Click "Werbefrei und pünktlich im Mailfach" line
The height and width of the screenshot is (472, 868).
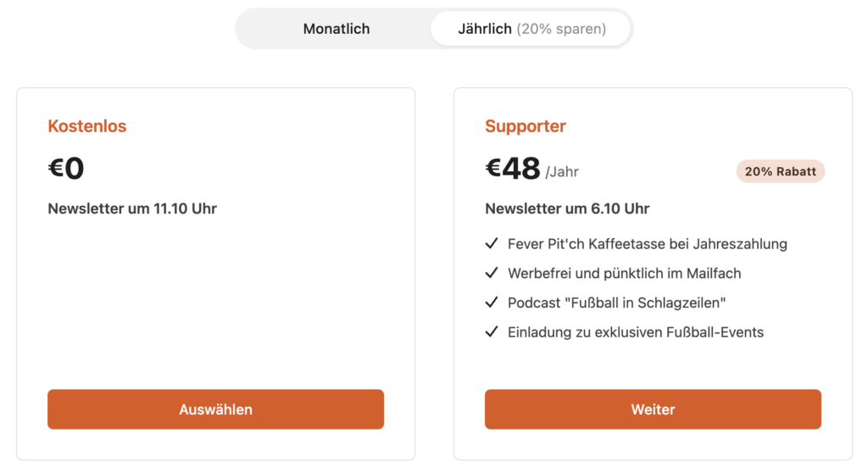coord(625,273)
